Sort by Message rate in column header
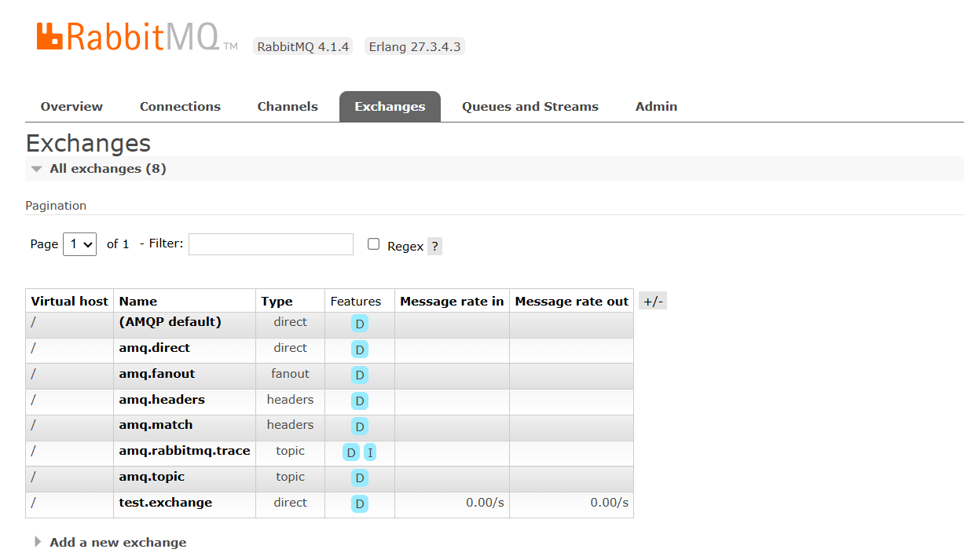Image resolution: width=964 pixels, height=560 pixels. click(x=452, y=301)
